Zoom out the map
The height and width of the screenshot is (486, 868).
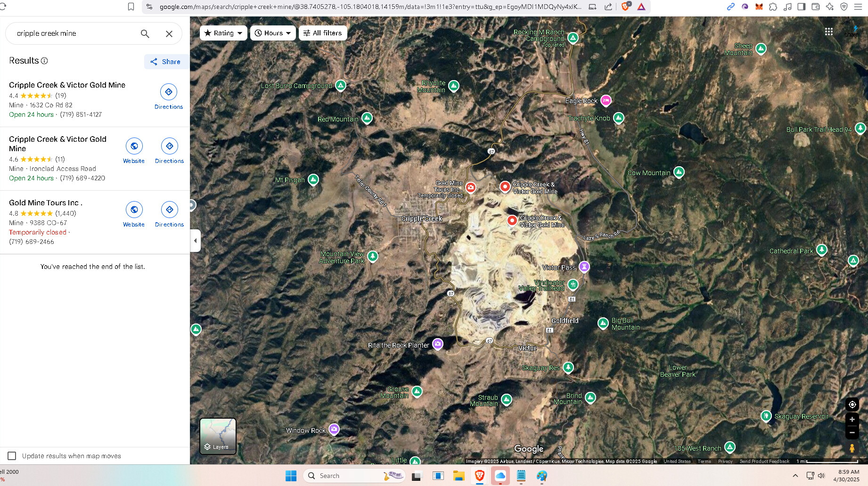point(852,432)
